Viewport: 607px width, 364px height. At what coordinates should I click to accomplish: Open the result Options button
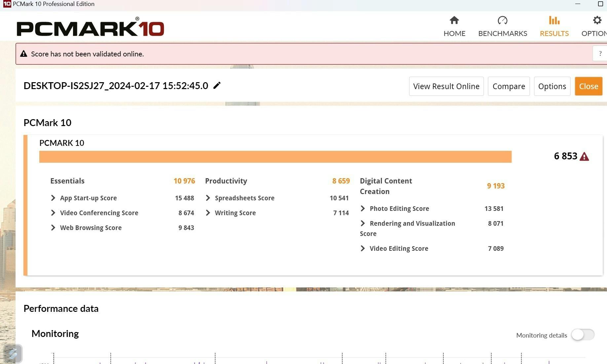click(x=552, y=86)
